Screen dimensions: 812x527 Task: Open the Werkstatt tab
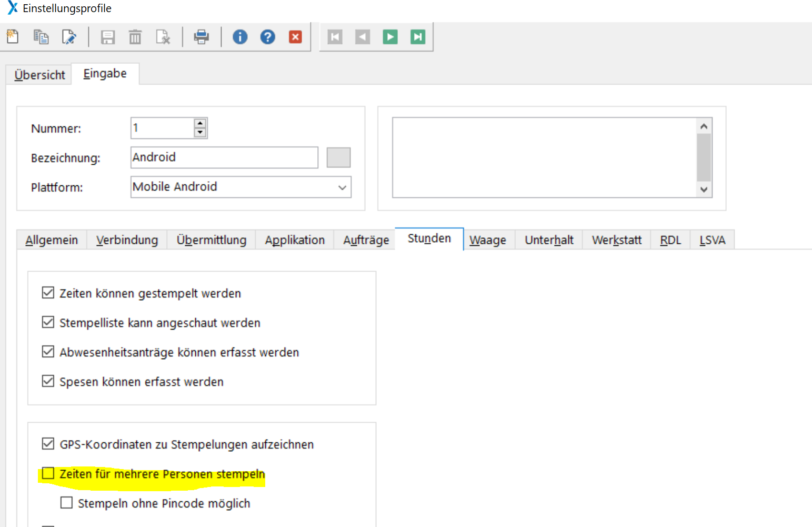616,240
